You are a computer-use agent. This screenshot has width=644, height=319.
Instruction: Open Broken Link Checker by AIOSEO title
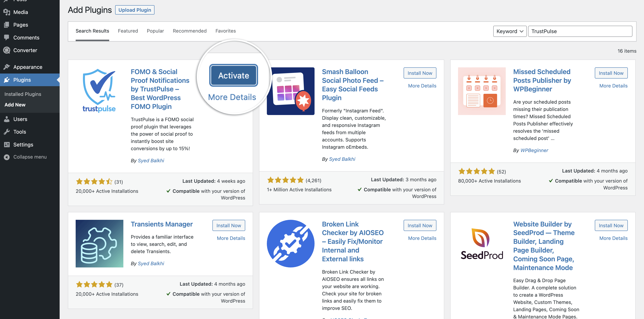353,241
